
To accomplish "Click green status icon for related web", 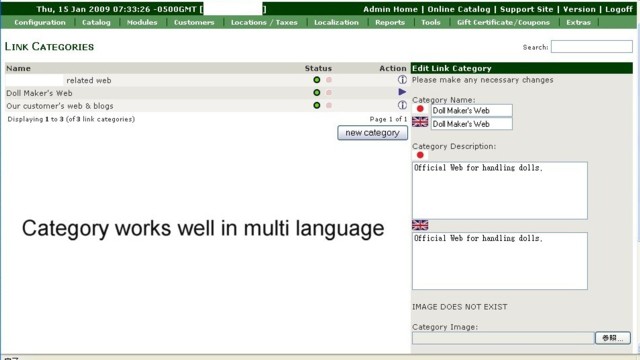I will point(317,80).
